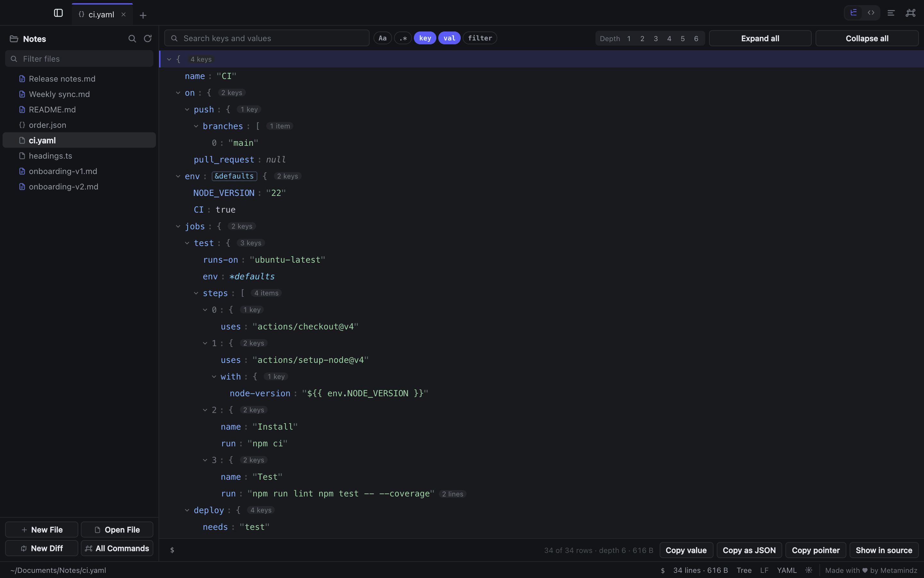Collapse step 1 node
The height and width of the screenshot is (578, 924).
pyautogui.click(x=205, y=343)
